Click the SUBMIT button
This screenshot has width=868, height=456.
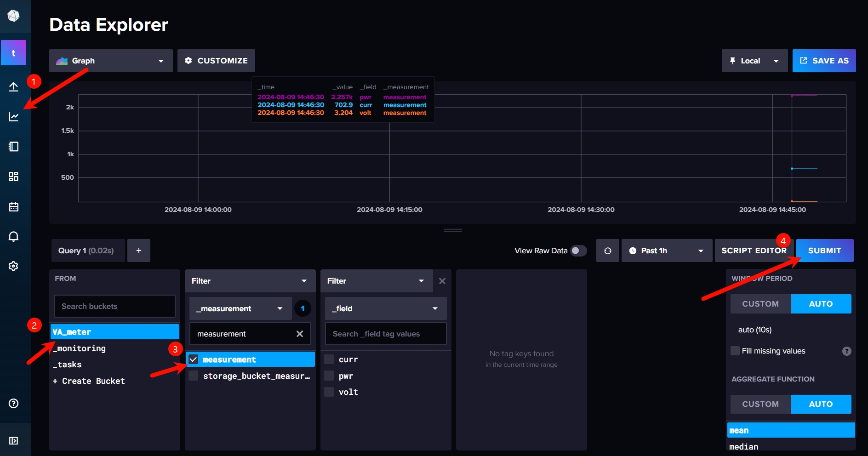pyautogui.click(x=825, y=251)
